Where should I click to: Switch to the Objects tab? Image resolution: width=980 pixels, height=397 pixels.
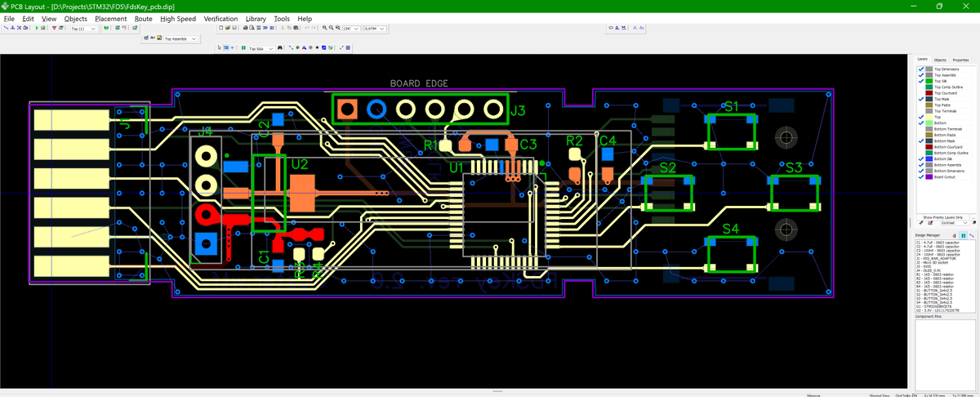click(940, 60)
